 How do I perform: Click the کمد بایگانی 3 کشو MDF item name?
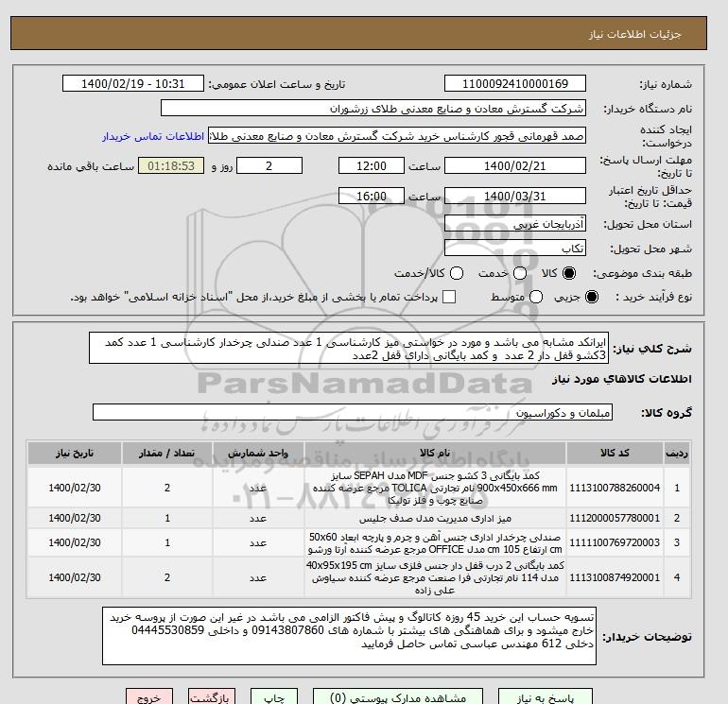435,488
